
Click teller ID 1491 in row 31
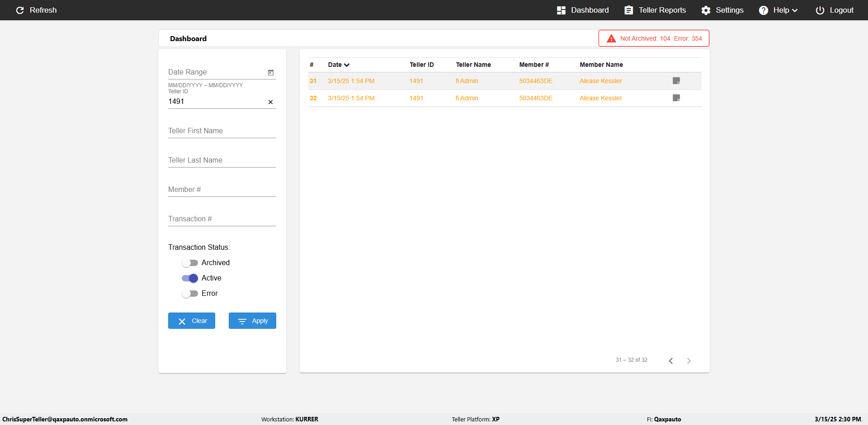coord(416,81)
